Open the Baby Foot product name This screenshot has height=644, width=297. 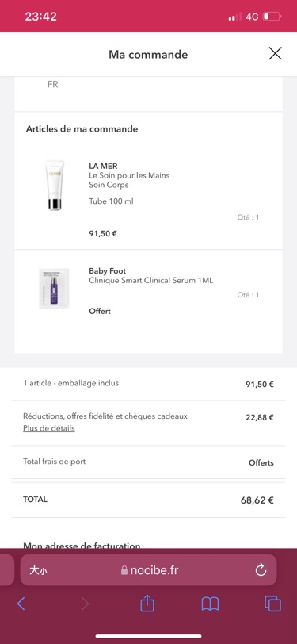[108, 271]
